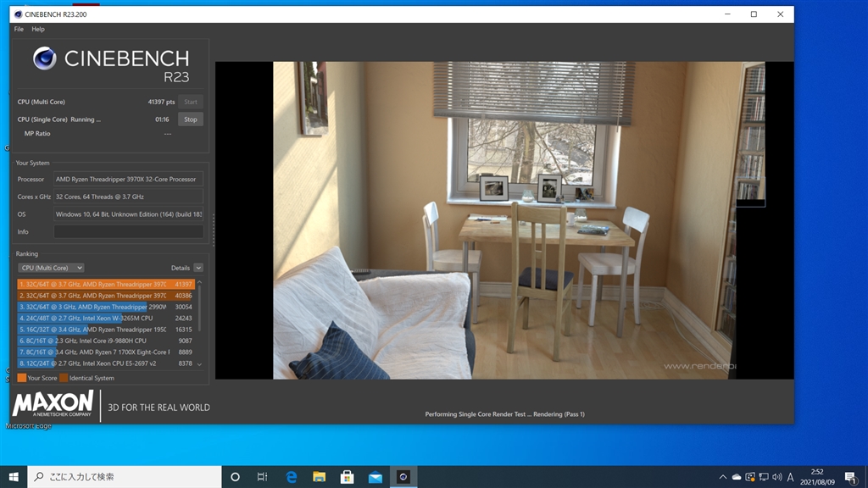Click the disabled Start button for Multi Core
Viewport: 868px width, 488px height.
[x=191, y=102]
